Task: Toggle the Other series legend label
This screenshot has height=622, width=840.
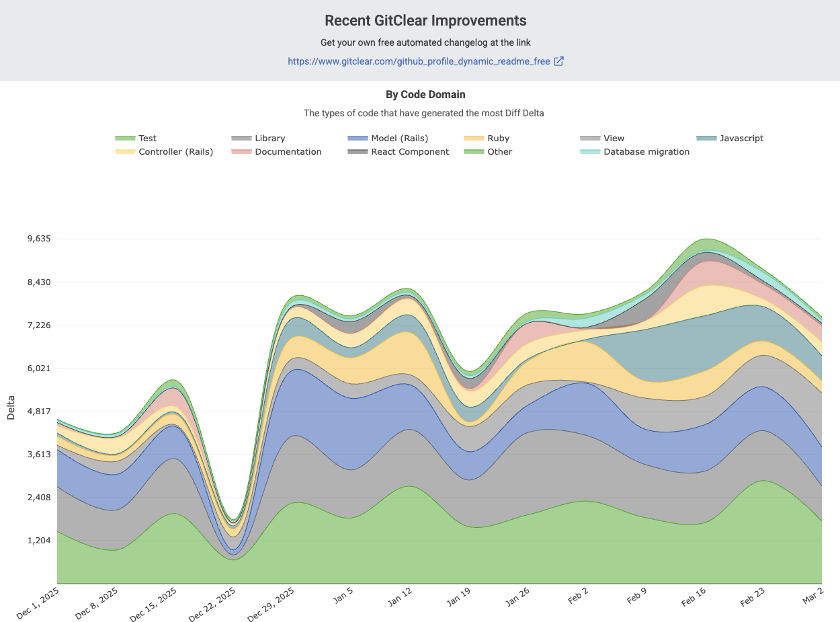Action: 499,152
